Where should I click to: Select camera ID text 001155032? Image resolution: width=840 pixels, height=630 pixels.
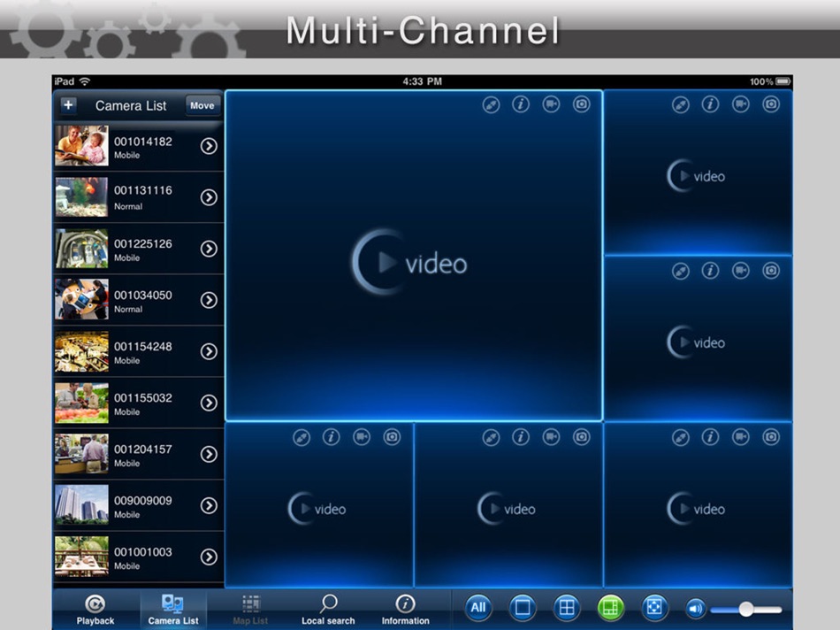pyautogui.click(x=143, y=398)
